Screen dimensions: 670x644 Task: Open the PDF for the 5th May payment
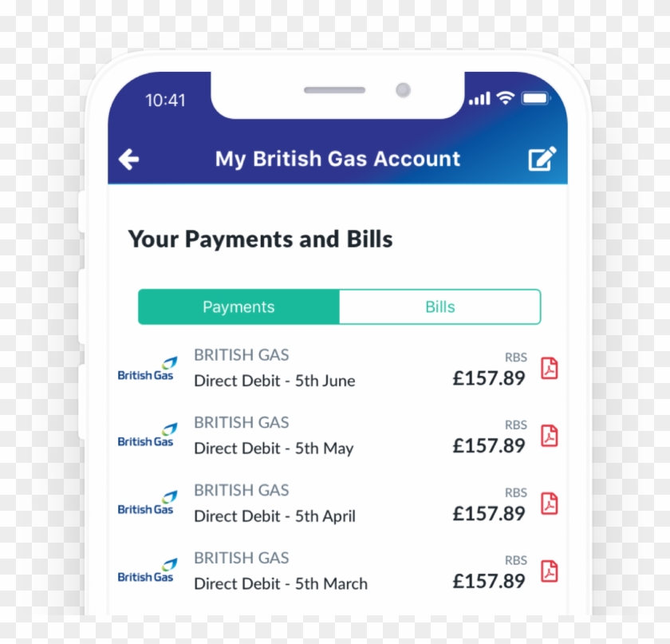[x=548, y=436]
